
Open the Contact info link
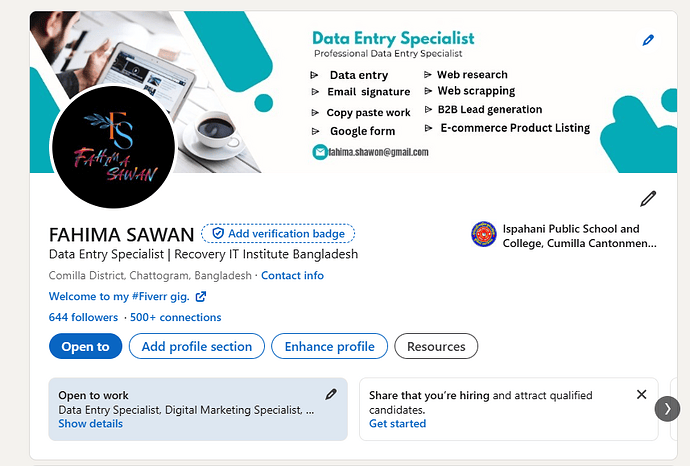tap(292, 275)
